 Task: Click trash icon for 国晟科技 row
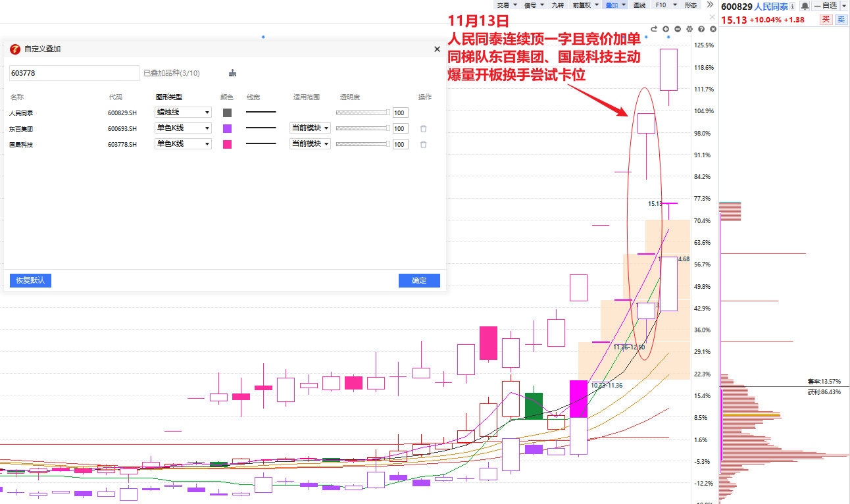(x=423, y=145)
